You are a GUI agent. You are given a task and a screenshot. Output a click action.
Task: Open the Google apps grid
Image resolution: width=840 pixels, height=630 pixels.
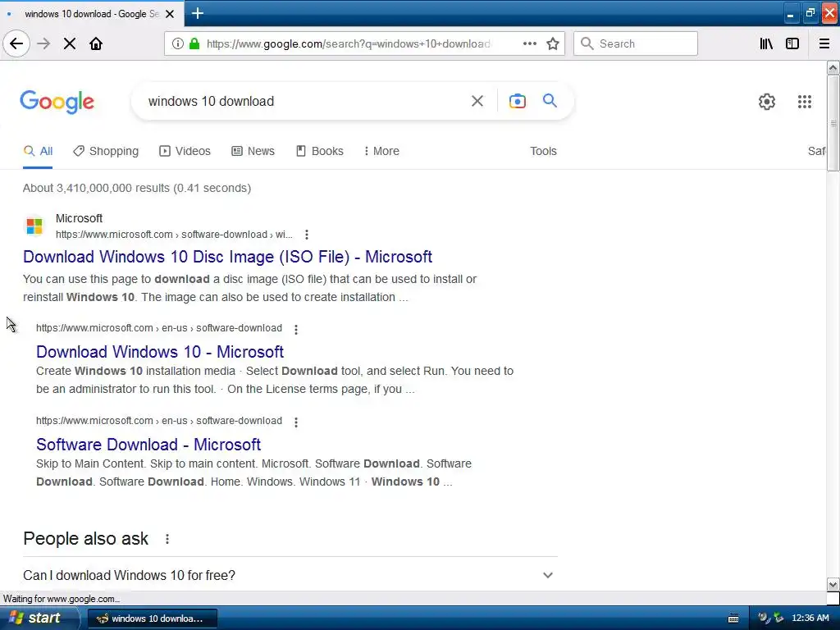point(804,101)
